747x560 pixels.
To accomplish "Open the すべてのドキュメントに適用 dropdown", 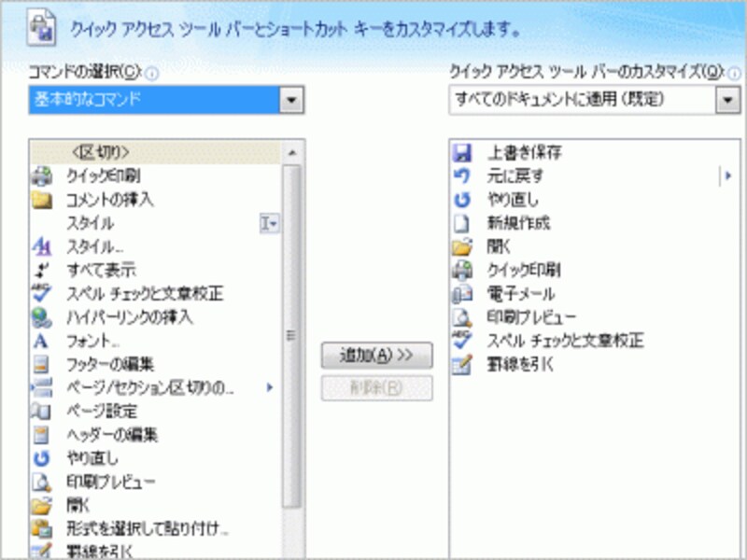I will [727, 100].
